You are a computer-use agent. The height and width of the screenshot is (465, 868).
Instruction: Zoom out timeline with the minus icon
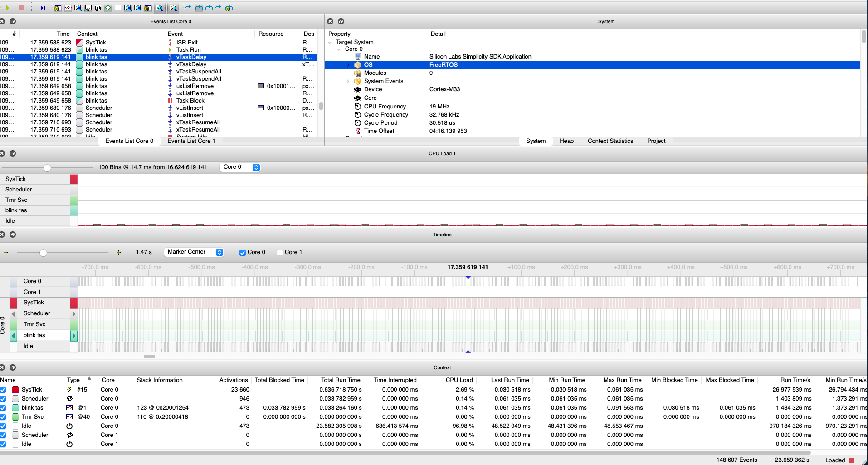point(5,252)
